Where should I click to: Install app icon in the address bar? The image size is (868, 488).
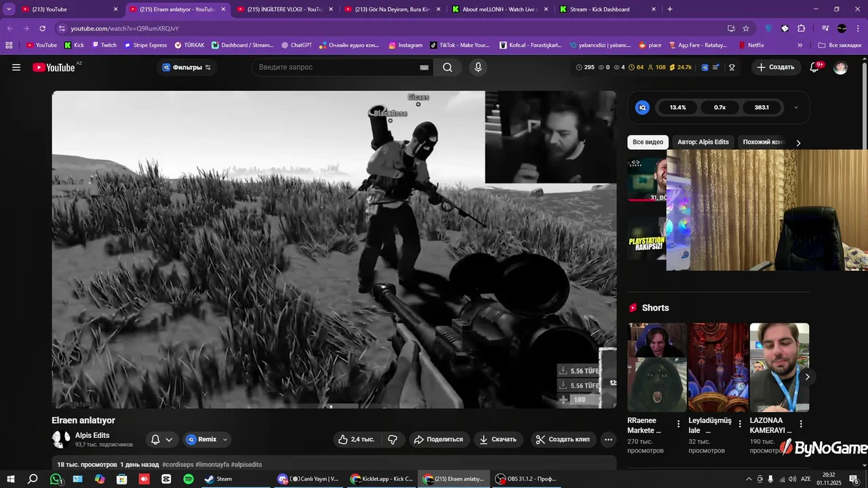[x=731, y=28]
